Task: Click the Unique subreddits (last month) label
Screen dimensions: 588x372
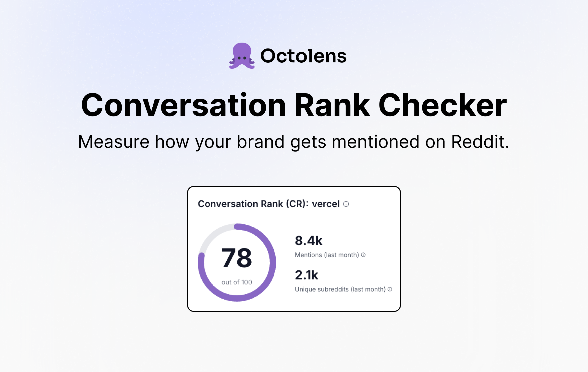Action: [x=340, y=289]
